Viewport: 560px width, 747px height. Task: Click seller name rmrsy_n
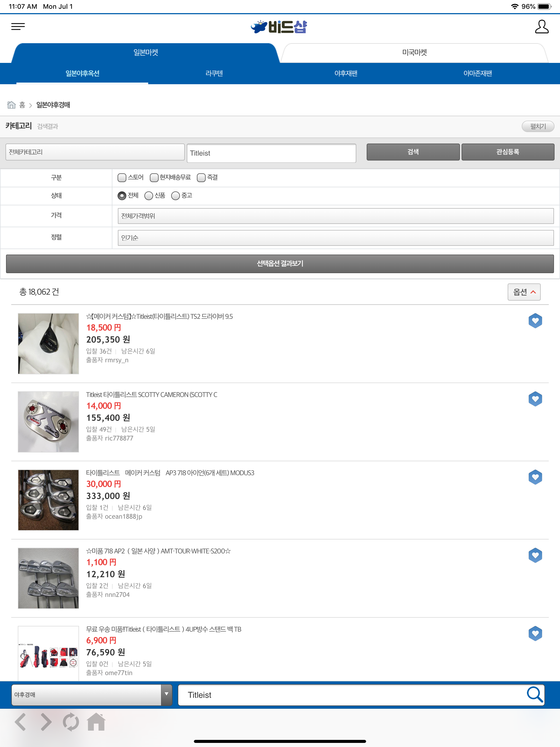pyautogui.click(x=116, y=360)
